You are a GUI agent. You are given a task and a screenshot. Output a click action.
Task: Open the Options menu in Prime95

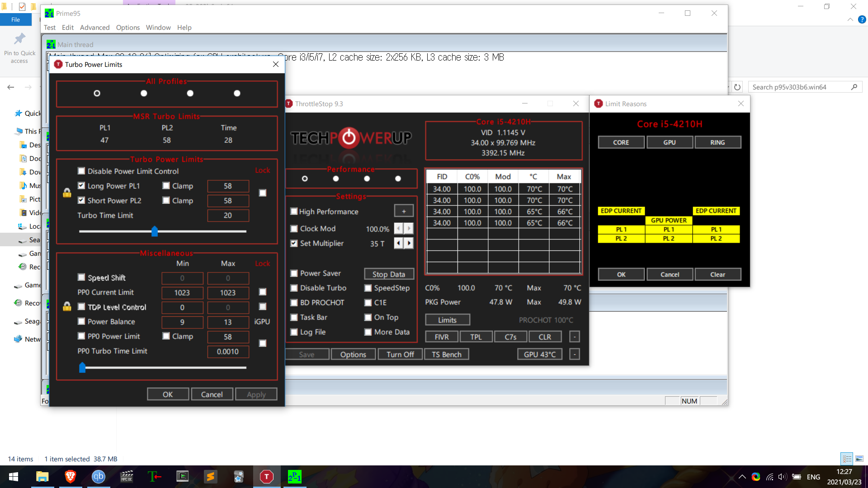[x=127, y=28]
